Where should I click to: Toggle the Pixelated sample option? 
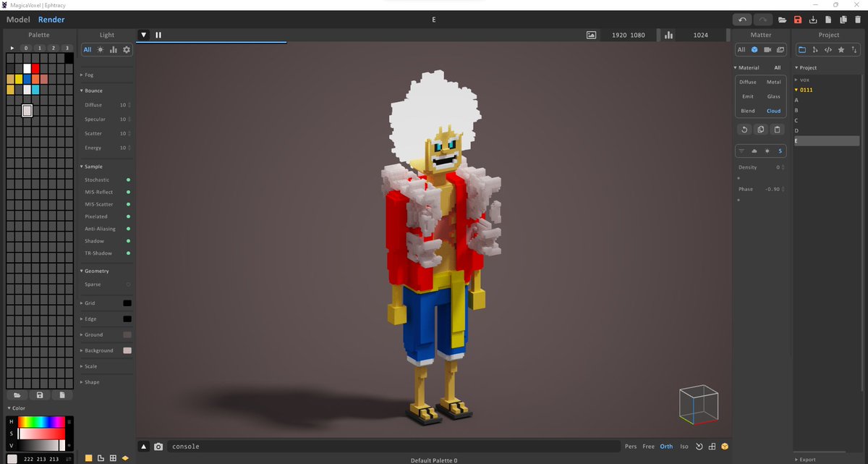pos(129,216)
